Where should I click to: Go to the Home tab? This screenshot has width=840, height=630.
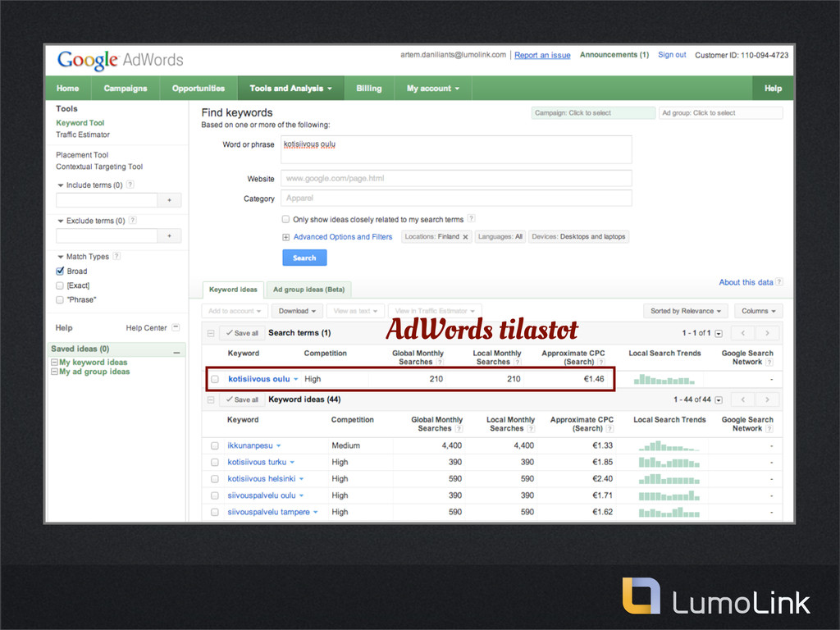pyautogui.click(x=67, y=89)
